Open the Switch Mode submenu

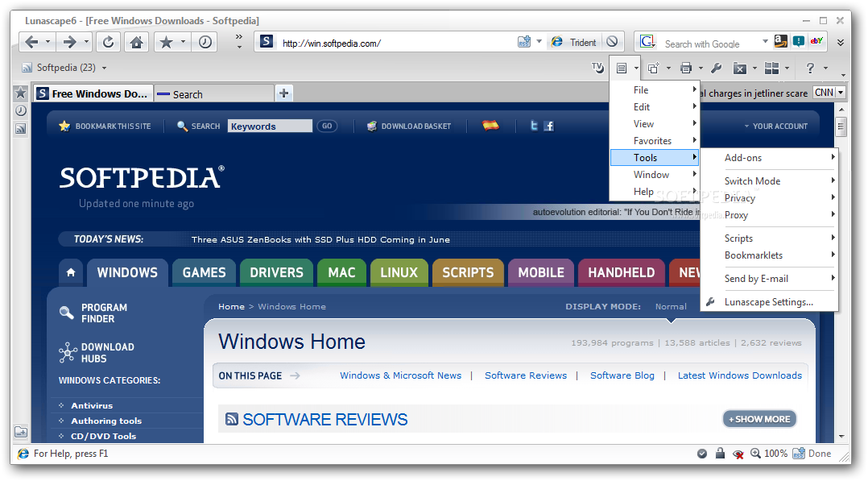[770, 181]
